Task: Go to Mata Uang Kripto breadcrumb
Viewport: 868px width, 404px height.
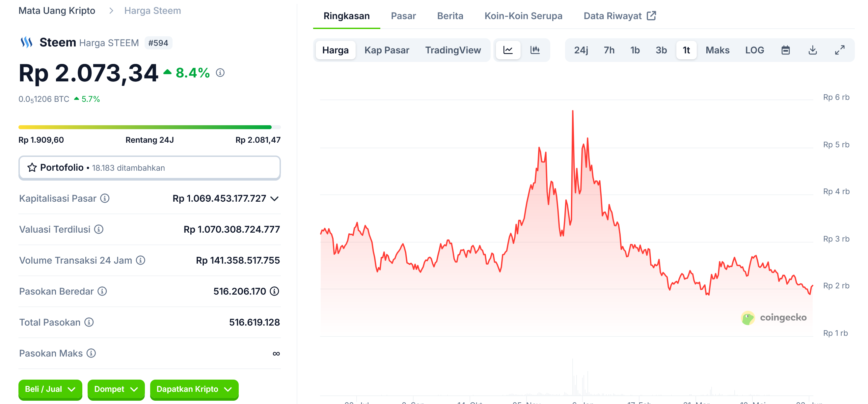Action: [57, 11]
